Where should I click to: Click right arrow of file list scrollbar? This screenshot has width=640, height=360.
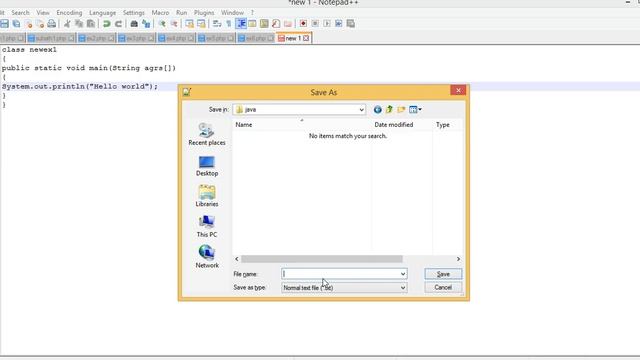(x=458, y=259)
